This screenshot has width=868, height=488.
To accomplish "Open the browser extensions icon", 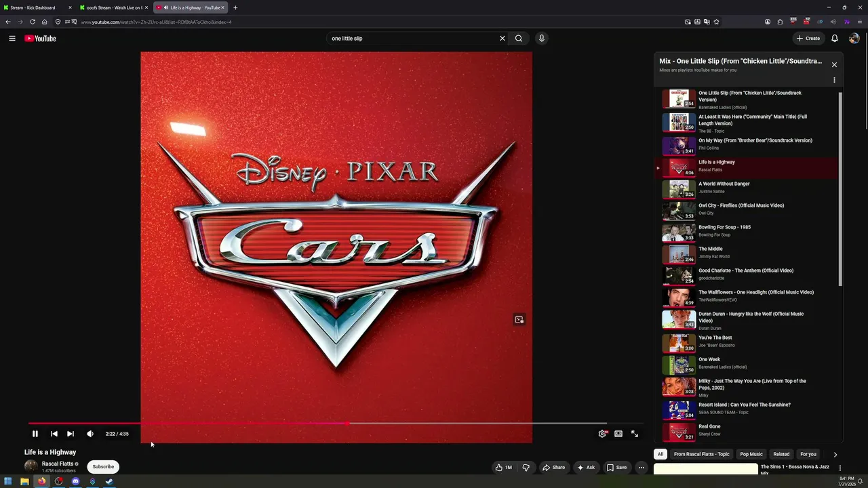I will pos(780,22).
